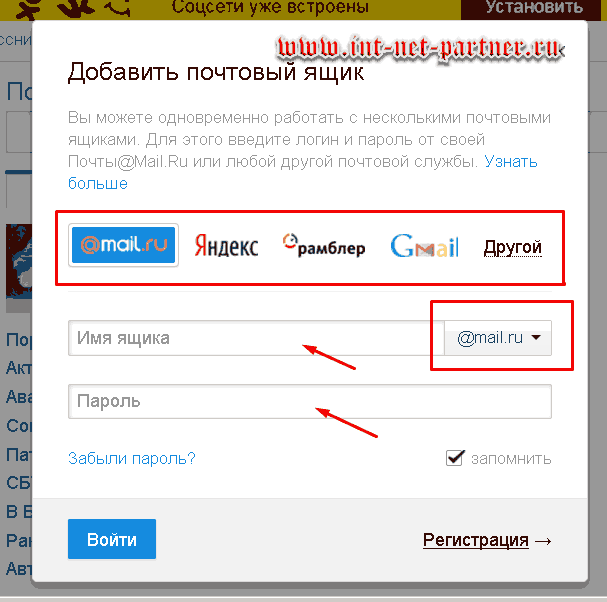Select the Другой provider option
The height and width of the screenshot is (602, 607).
tap(513, 247)
